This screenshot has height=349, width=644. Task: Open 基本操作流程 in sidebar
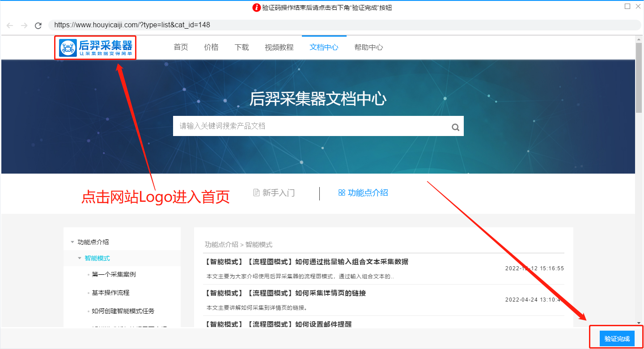point(110,293)
